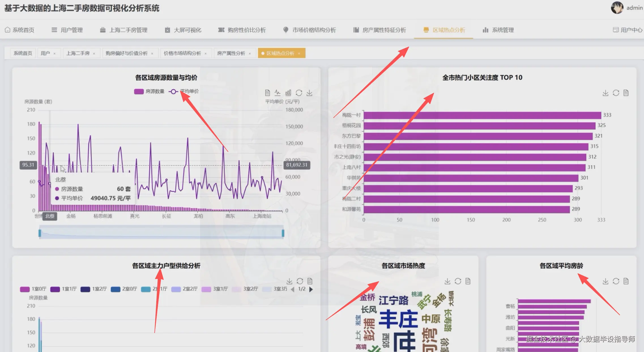Close the 购房偏好与价值分析 tab
This screenshot has height=352, width=644.
pyautogui.click(x=152, y=54)
